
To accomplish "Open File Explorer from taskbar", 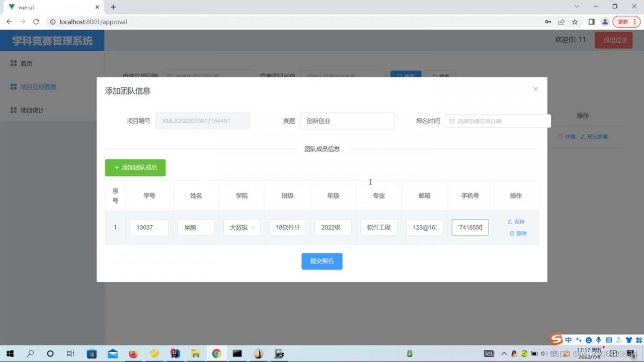I will (x=196, y=353).
